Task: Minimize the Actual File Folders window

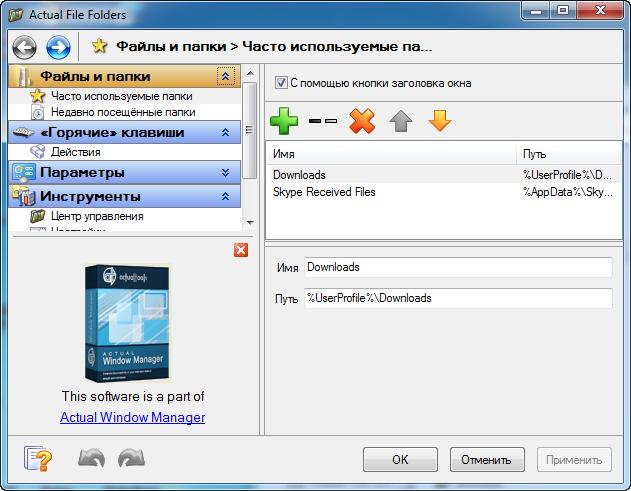Action: point(536,10)
